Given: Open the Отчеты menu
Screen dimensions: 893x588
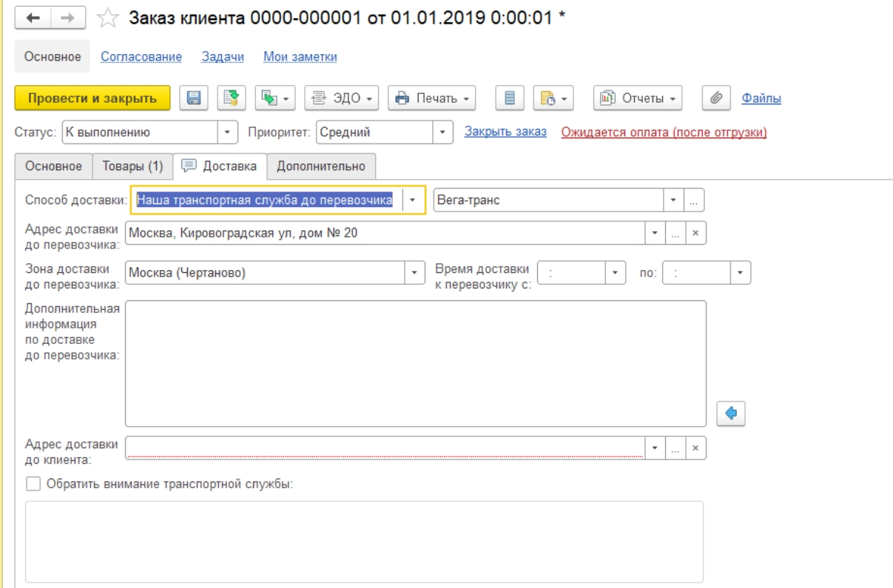Looking at the screenshot, I should pos(638,98).
